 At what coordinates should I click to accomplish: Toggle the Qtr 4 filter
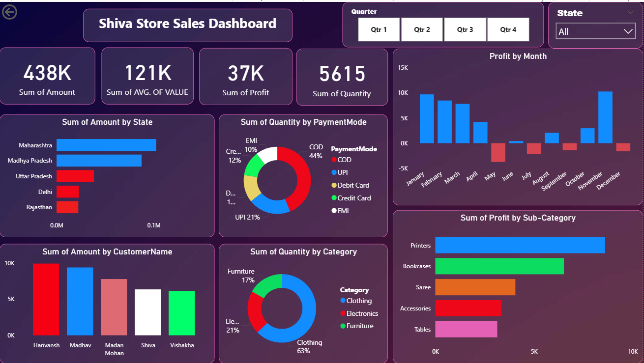508,29
